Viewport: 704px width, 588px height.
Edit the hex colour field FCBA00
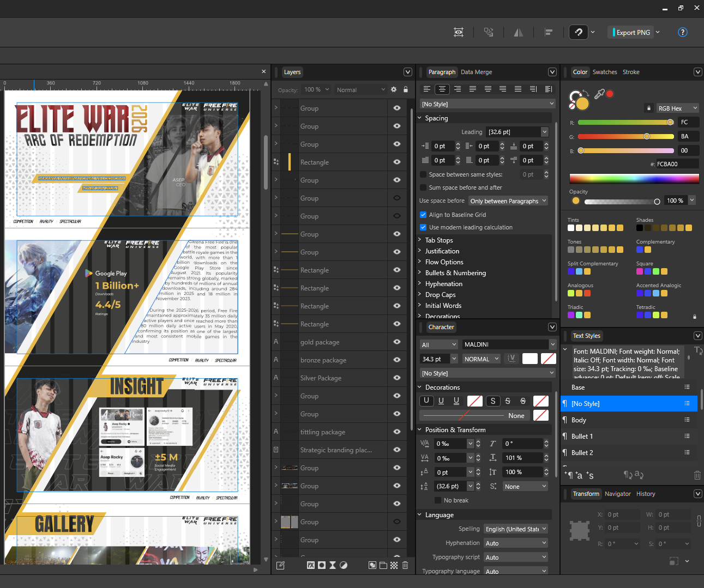[677, 164]
